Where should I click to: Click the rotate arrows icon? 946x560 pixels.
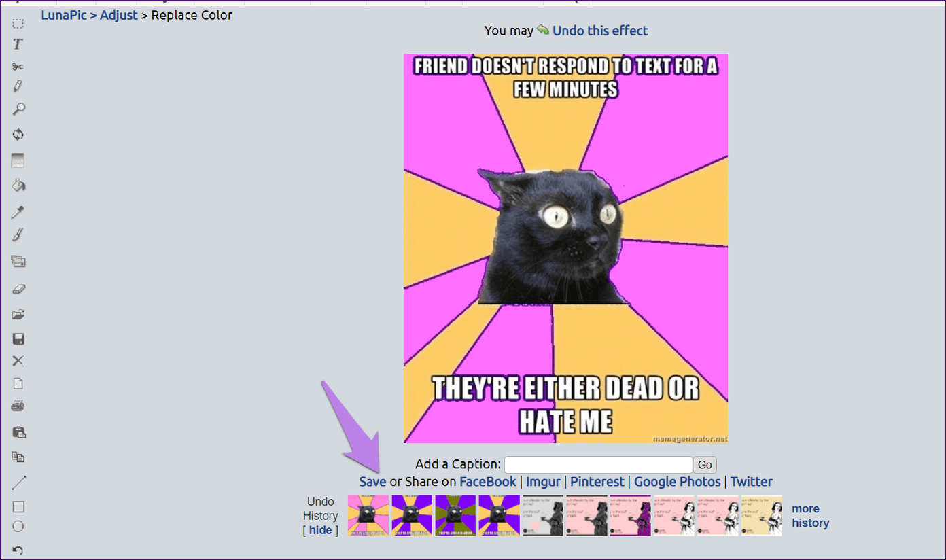(x=18, y=135)
